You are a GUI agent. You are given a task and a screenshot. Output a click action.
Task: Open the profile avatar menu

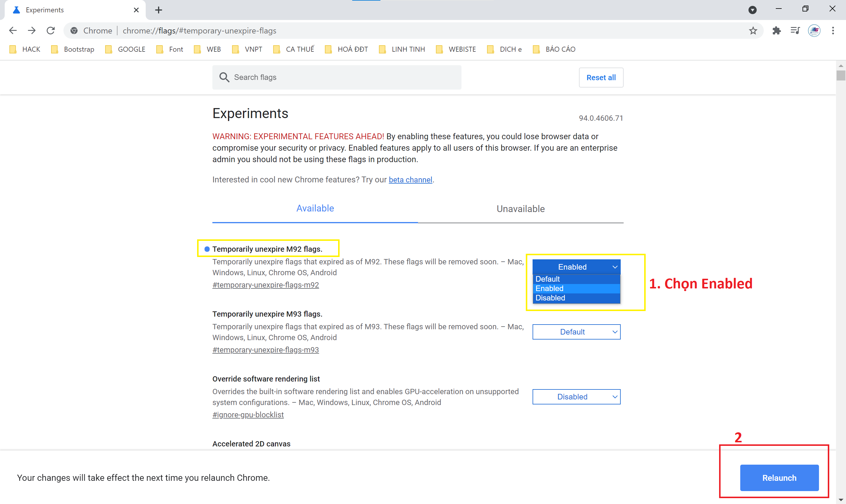point(814,31)
